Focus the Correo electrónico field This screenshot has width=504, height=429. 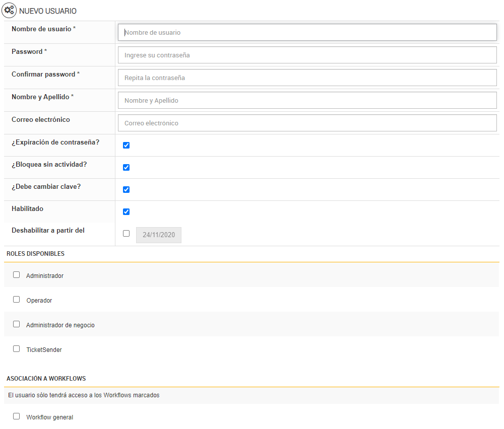click(307, 123)
